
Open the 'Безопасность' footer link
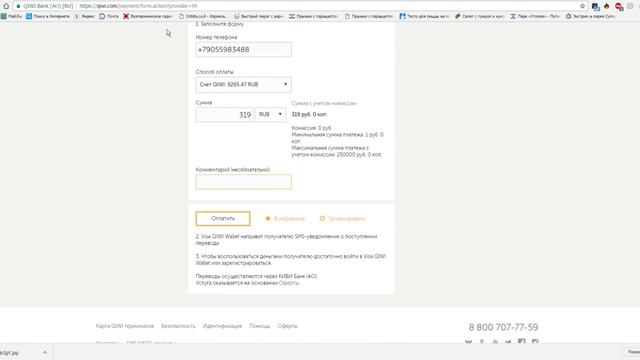(178, 326)
